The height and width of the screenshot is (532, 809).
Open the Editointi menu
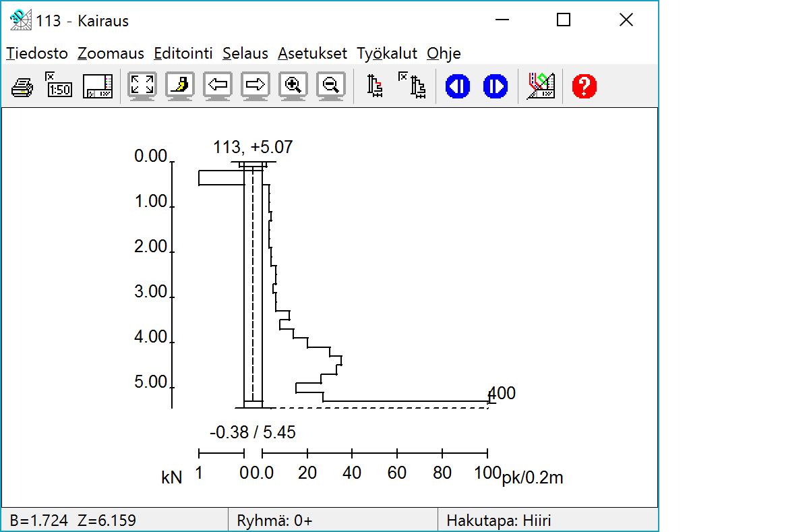[183, 53]
